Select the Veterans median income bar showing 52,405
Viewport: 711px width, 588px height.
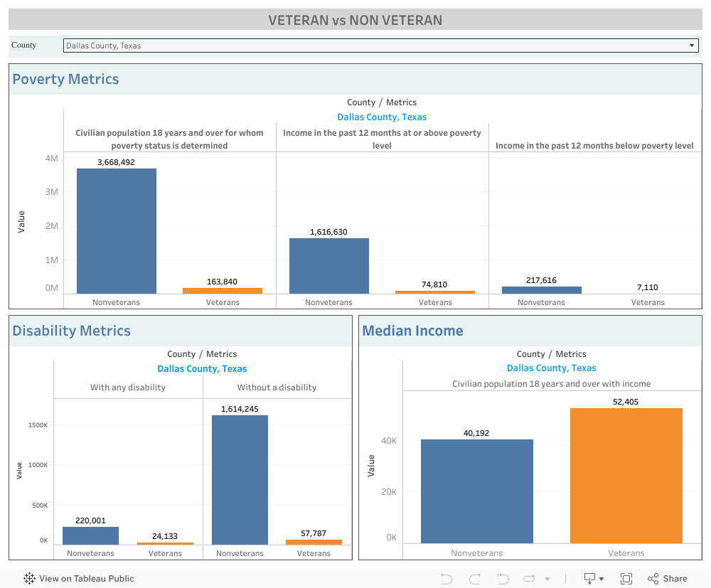626,475
